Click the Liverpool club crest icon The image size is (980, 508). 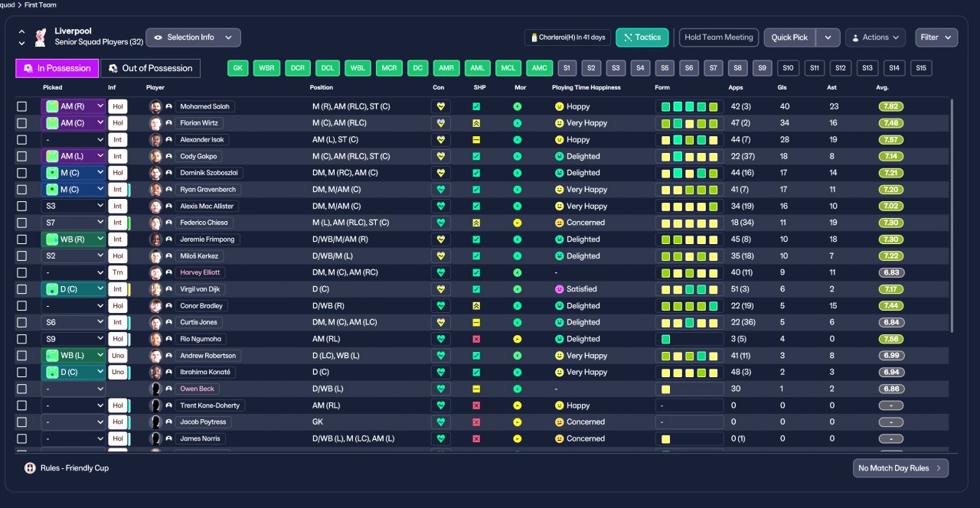(x=41, y=37)
